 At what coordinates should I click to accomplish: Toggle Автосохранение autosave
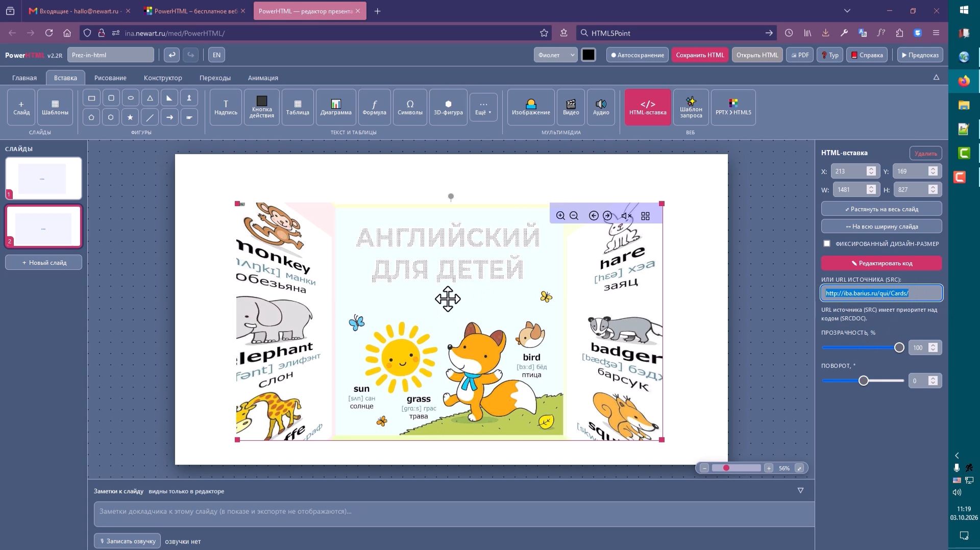[637, 55]
